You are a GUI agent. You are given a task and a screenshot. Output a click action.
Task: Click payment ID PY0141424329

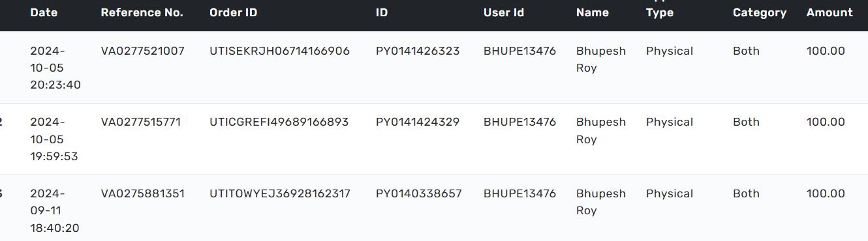coord(418,122)
